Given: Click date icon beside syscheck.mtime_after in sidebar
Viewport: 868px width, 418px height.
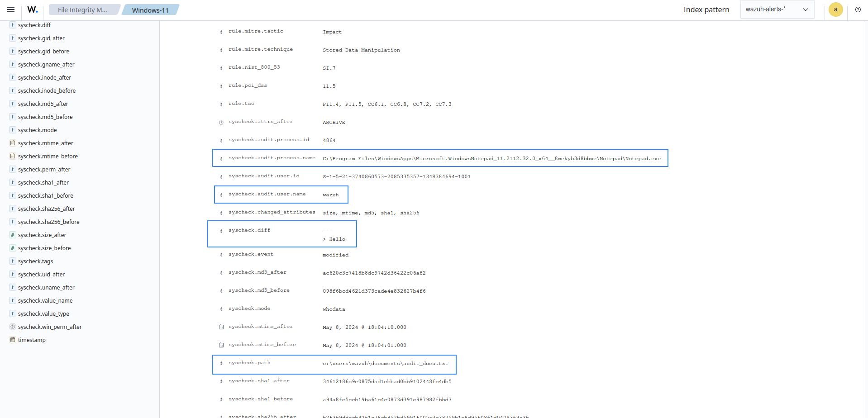Looking at the screenshot, I should point(13,143).
